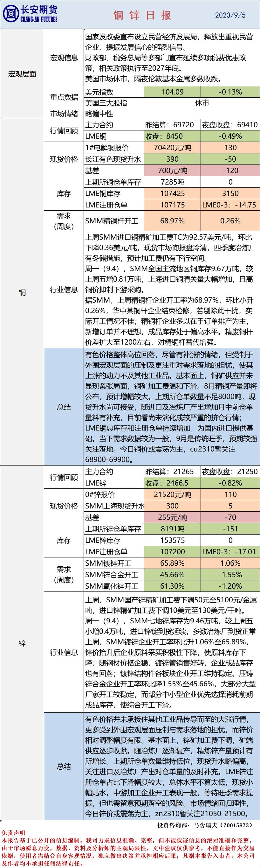The width and height of the screenshot is (260, 868).
Task: Select the US dollar index value 104.09
Action: pyautogui.click(x=173, y=92)
